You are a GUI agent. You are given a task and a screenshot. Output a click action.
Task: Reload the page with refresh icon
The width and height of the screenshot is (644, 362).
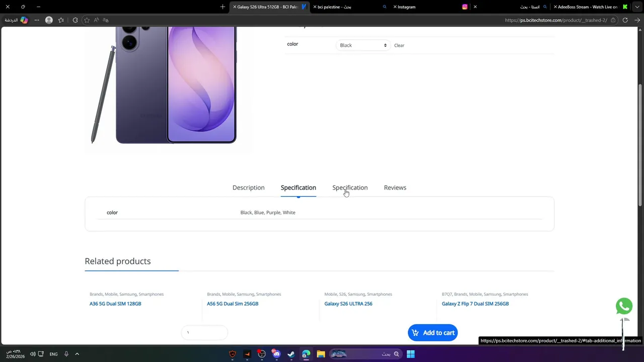point(625,20)
